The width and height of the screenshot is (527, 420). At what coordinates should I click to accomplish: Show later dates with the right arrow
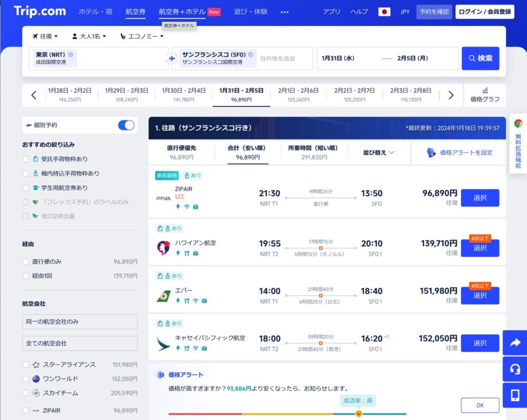(x=451, y=95)
